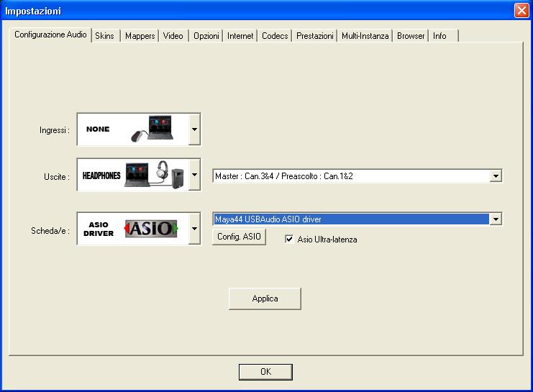Open the Mappers tab

140,36
